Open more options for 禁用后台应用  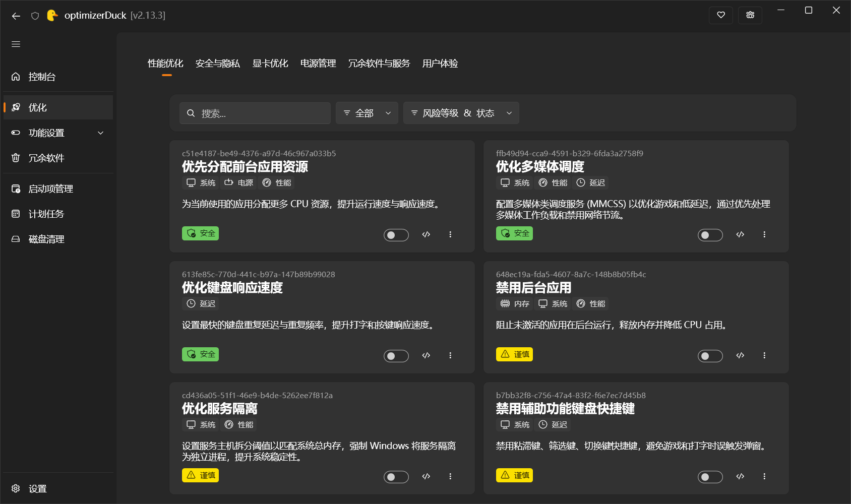(764, 355)
